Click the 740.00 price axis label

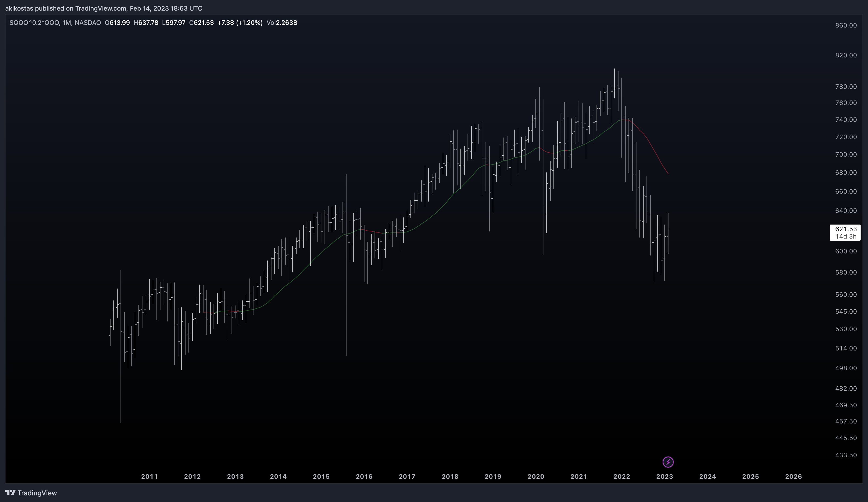(846, 120)
